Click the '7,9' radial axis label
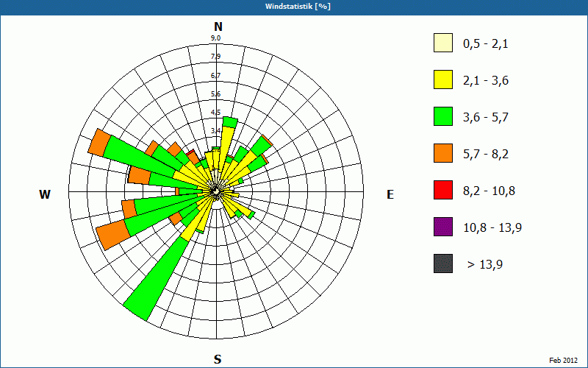The height and width of the screenshot is (368, 588). pos(215,57)
